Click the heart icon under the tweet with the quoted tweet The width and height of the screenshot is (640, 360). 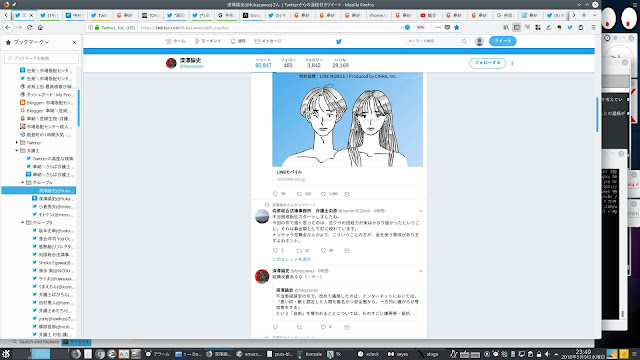pos(323,327)
